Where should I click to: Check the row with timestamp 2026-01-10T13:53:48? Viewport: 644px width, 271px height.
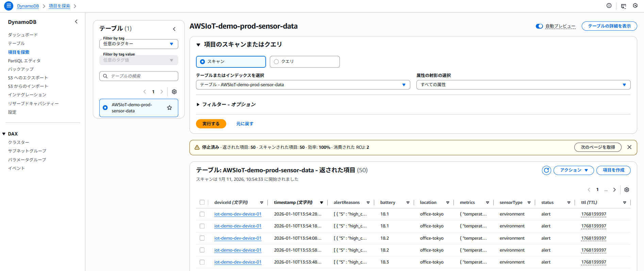(x=202, y=262)
